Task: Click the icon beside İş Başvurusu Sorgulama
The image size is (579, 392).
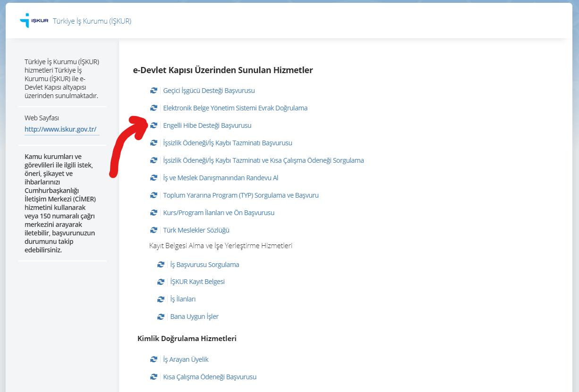Action: coord(161,265)
